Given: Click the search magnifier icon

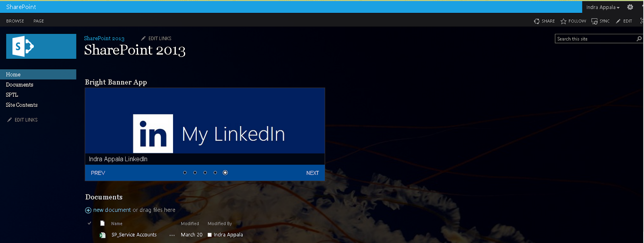Looking at the screenshot, I should pos(639,39).
